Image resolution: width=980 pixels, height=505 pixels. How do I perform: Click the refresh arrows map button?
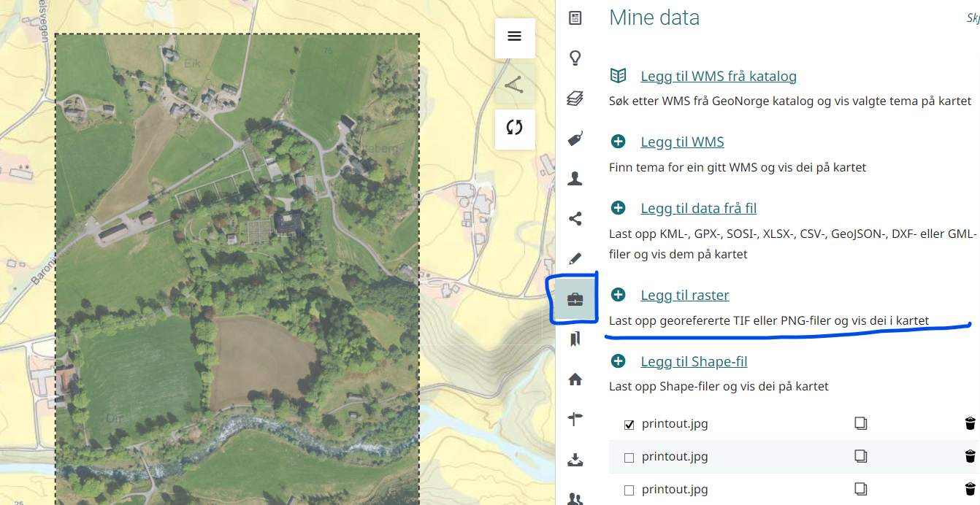(x=514, y=128)
